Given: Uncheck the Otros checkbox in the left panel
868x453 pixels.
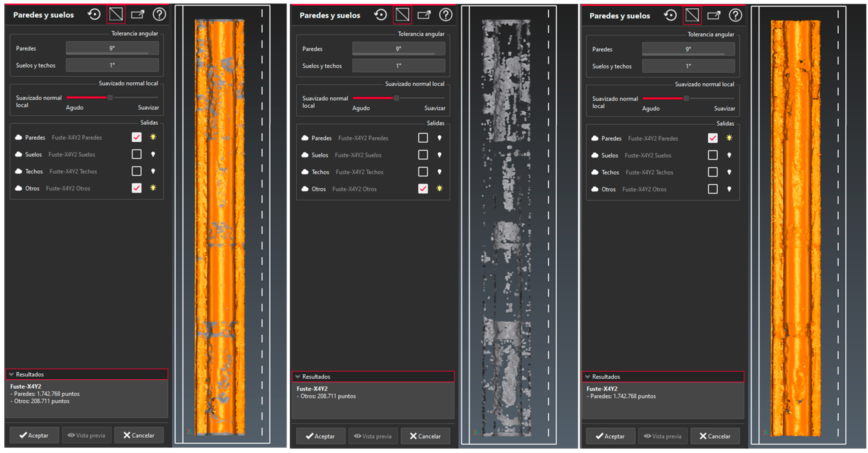Looking at the screenshot, I should pyautogui.click(x=137, y=188).
